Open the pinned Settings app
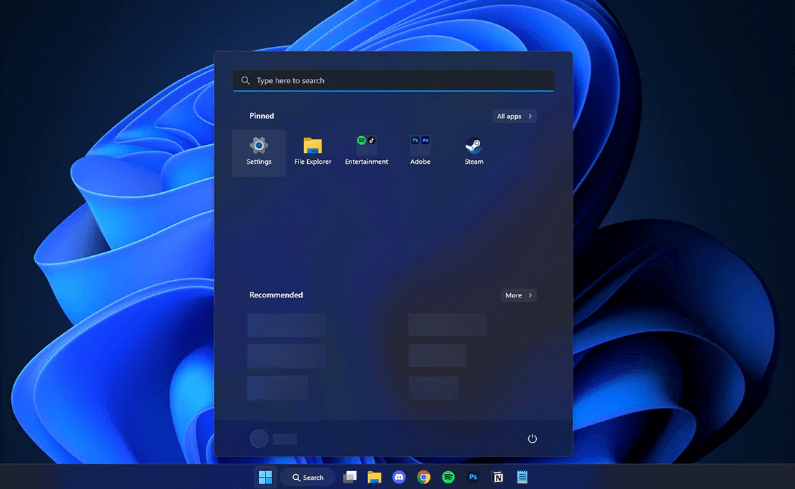 pos(259,152)
